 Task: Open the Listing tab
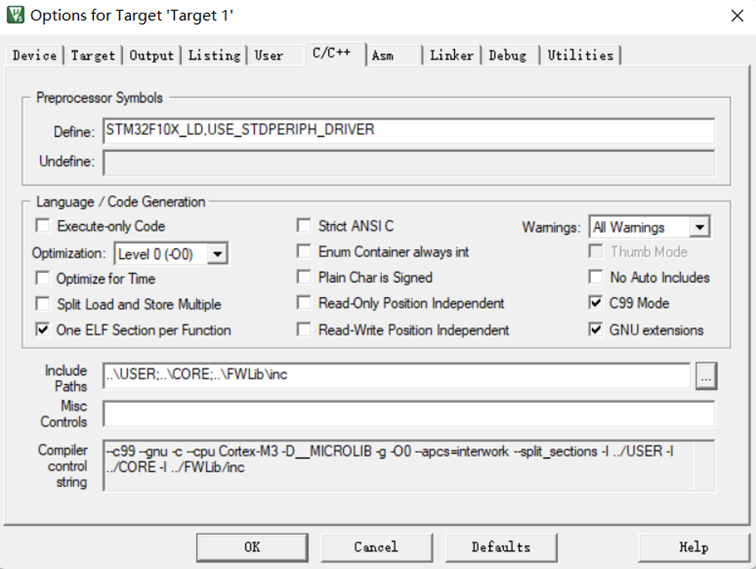point(214,55)
